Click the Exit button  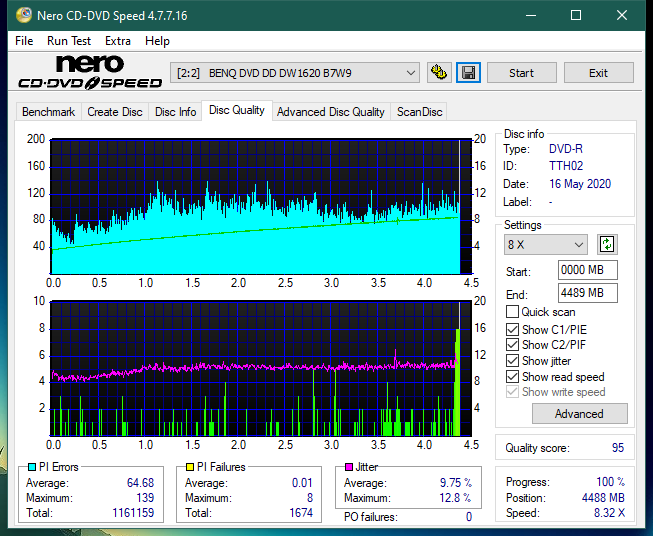pos(598,73)
